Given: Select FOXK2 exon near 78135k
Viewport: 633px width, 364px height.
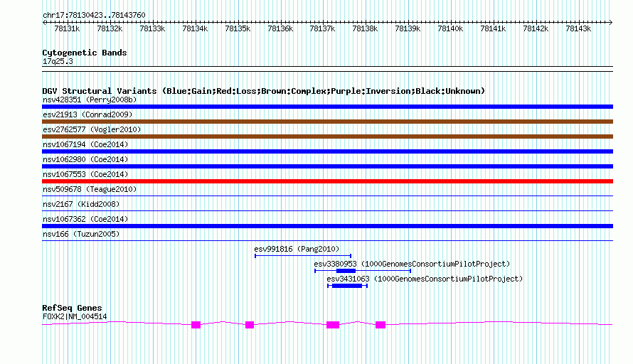Looking at the screenshot, I should tap(250, 325).
